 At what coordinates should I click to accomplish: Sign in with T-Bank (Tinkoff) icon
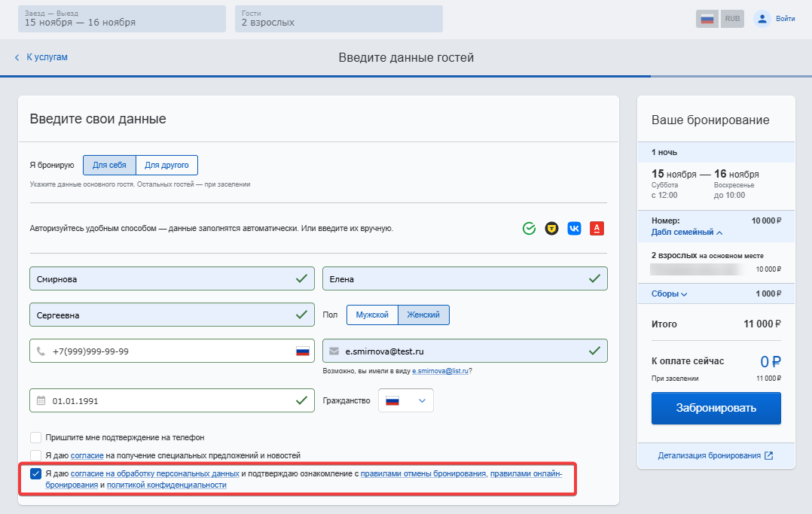[552, 228]
